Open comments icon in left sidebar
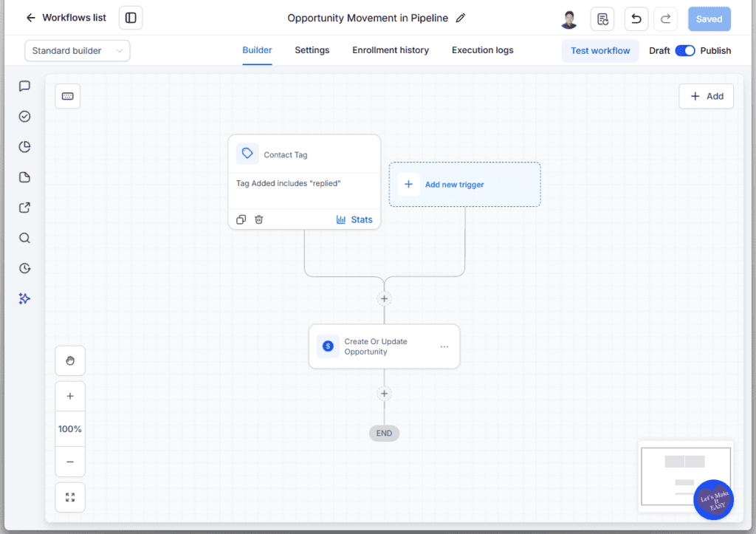756x534 pixels. click(24, 86)
